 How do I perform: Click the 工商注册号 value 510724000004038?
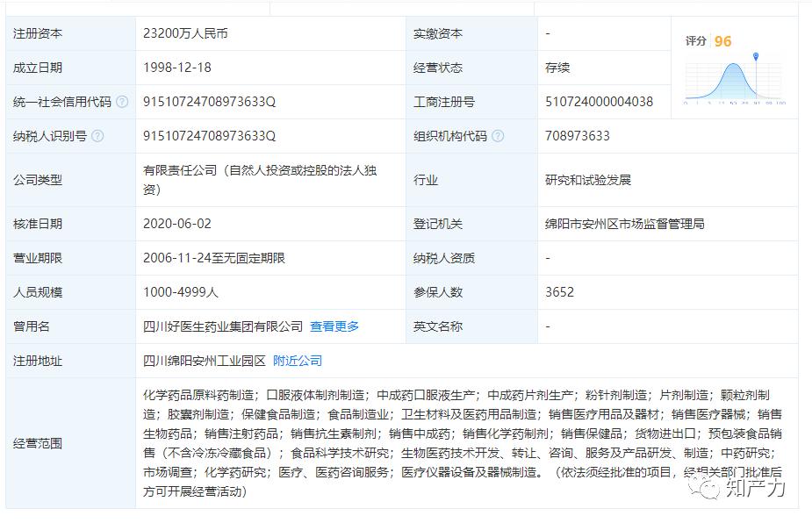[x=600, y=102]
